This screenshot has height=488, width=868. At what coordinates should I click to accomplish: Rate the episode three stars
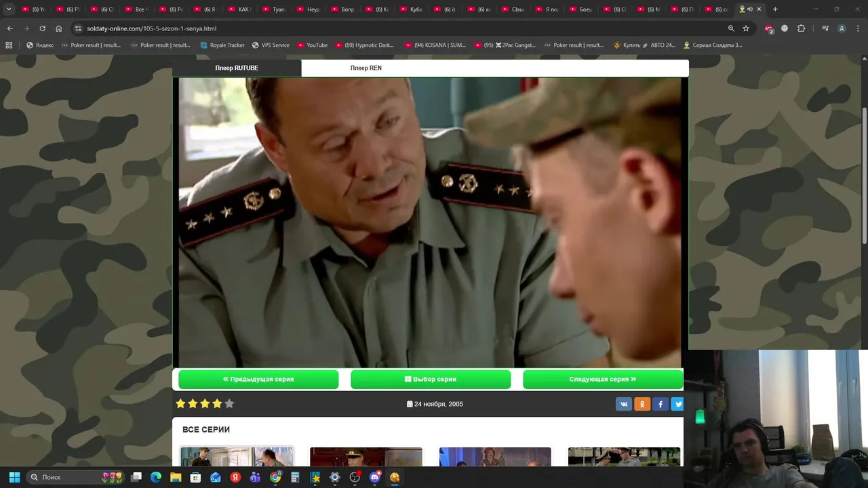(205, 404)
